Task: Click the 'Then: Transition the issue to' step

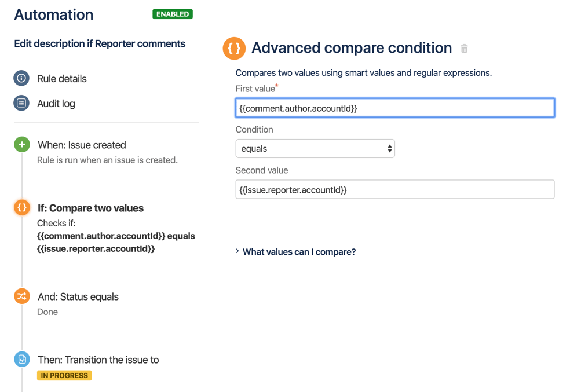Action: (x=98, y=359)
